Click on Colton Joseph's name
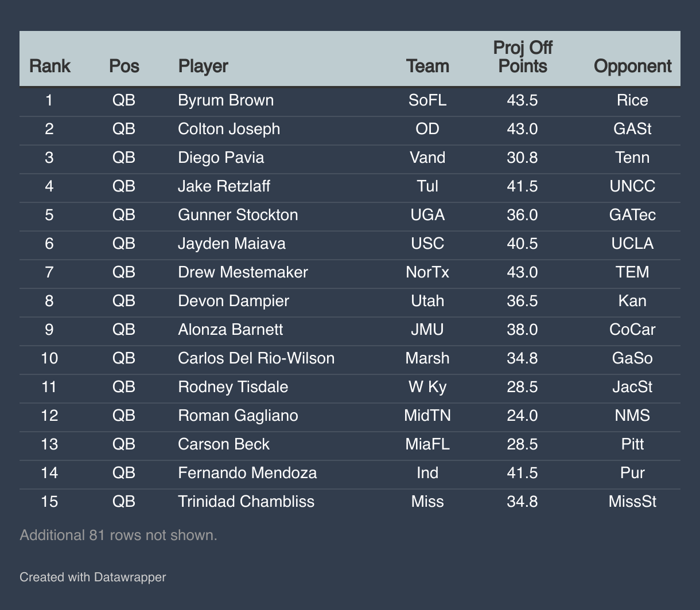This screenshot has width=700, height=610. pos(229,129)
